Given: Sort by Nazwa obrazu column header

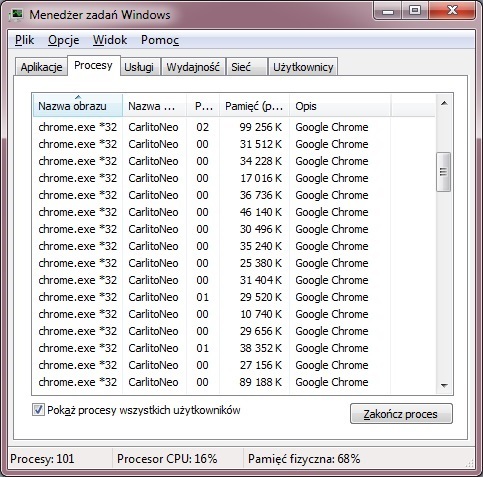Looking at the screenshot, I should click(78, 106).
